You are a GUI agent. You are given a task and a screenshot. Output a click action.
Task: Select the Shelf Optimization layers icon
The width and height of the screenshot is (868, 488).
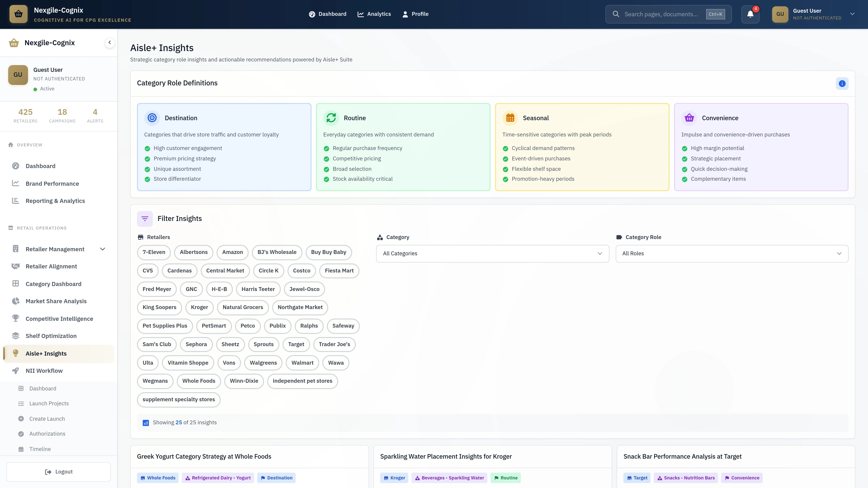point(16,335)
